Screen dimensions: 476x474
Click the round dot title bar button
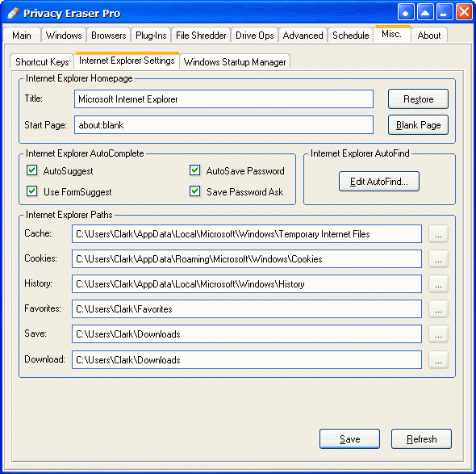(406, 12)
